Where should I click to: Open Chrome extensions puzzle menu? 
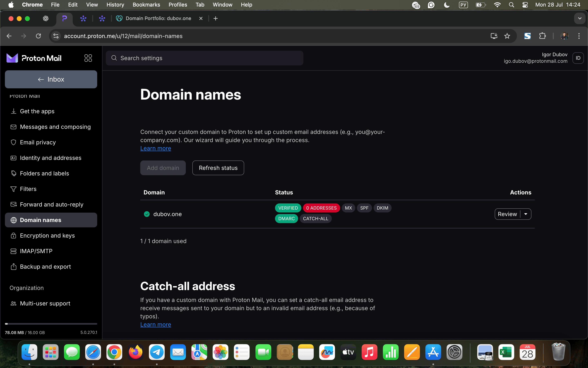(x=542, y=36)
